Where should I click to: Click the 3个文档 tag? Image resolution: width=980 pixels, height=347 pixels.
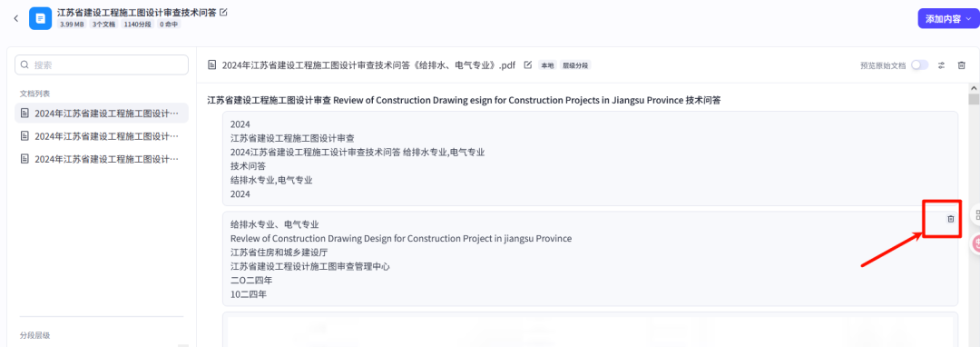[104, 25]
